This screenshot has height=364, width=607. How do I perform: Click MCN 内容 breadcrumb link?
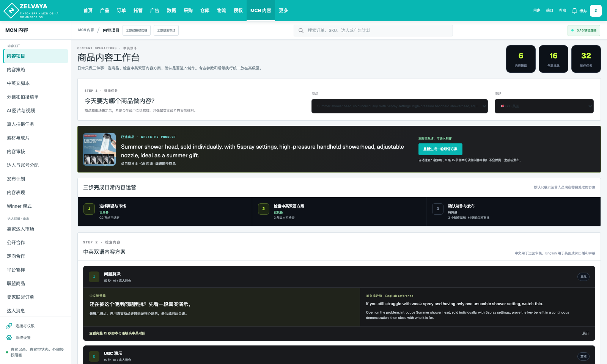coord(86,30)
